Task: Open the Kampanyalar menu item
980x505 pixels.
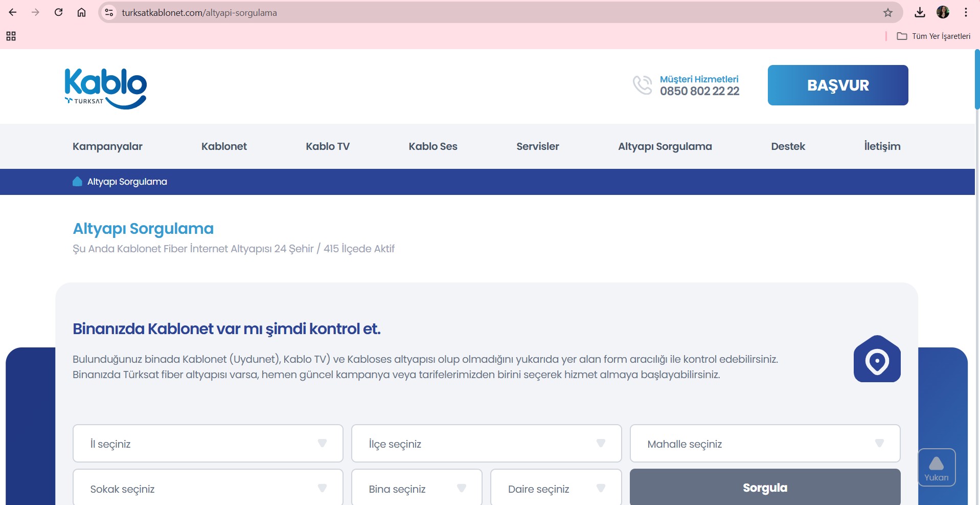Action: tap(107, 146)
